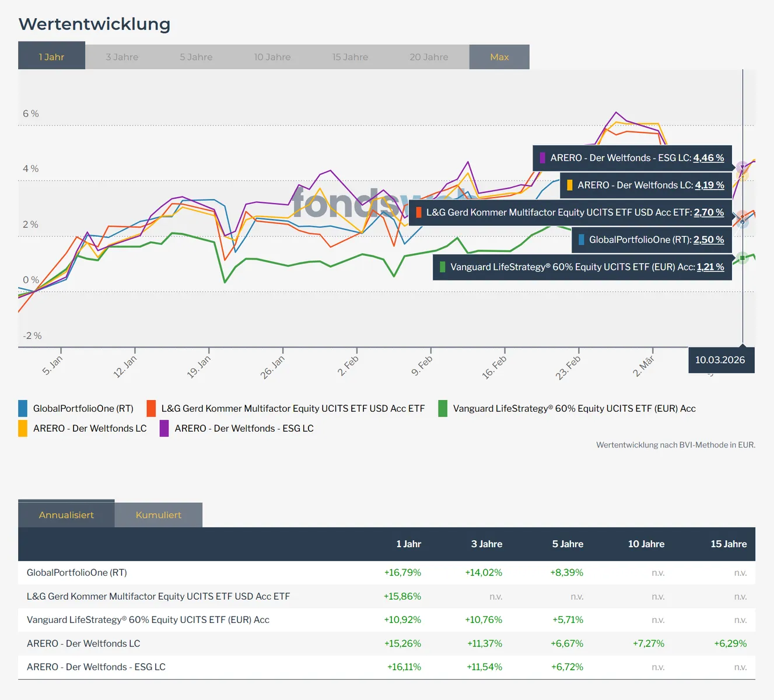Toggle yellow ARERO Weltfonds LC legend swatch
Screen dimensions: 774x700
[23, 428]
